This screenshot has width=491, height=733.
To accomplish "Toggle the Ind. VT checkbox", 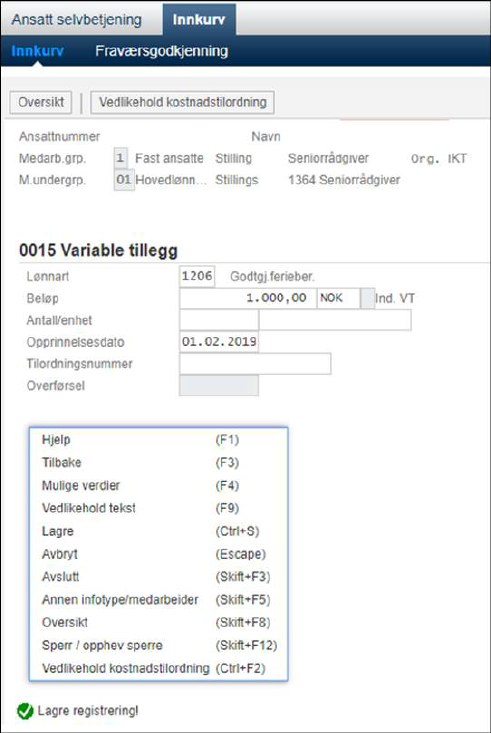I will 368,298.
